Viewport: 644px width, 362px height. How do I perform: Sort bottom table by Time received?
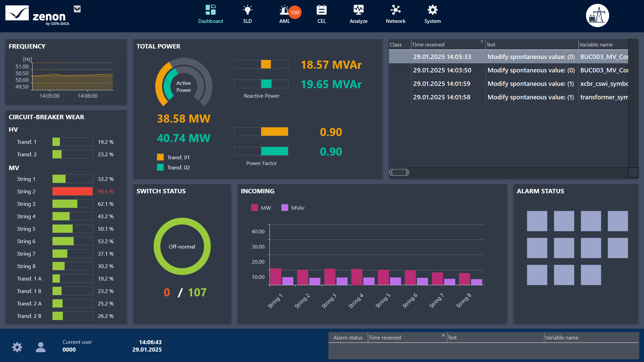[407, 337]
